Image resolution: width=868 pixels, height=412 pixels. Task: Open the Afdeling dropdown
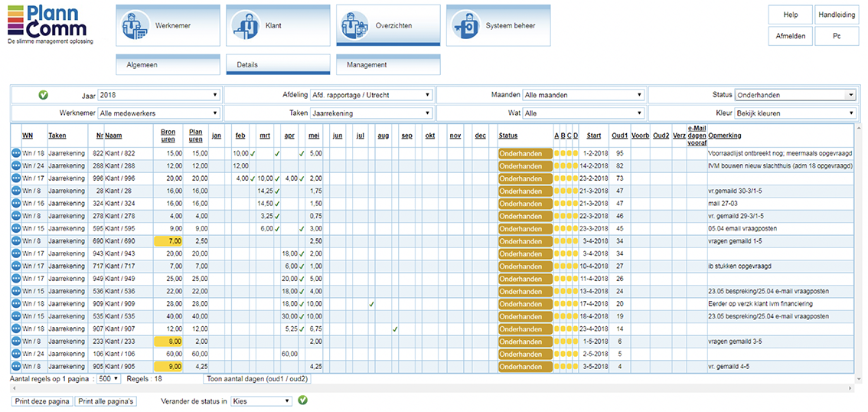[x=371, y=95]
